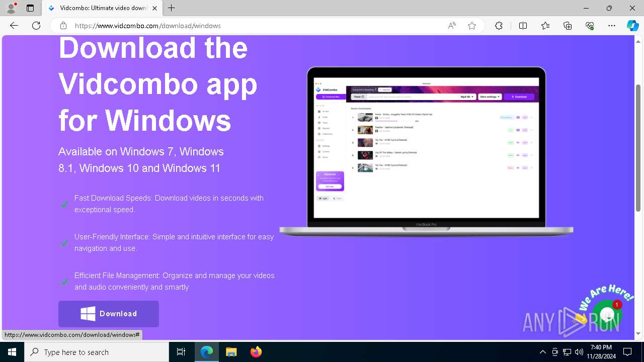Viewport: 644px width, 362px height.
Task: Enable Read aloud in address bar
Action: tap(452, 26)
